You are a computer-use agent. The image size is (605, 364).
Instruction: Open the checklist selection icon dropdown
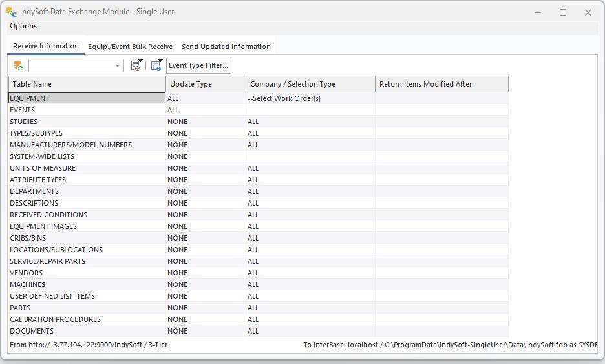pyautogui.click(x=136, y=65)
